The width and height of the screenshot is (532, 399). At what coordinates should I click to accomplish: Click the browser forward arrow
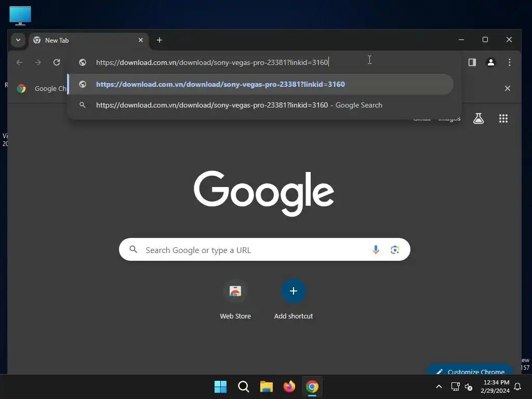pos(38,62)
